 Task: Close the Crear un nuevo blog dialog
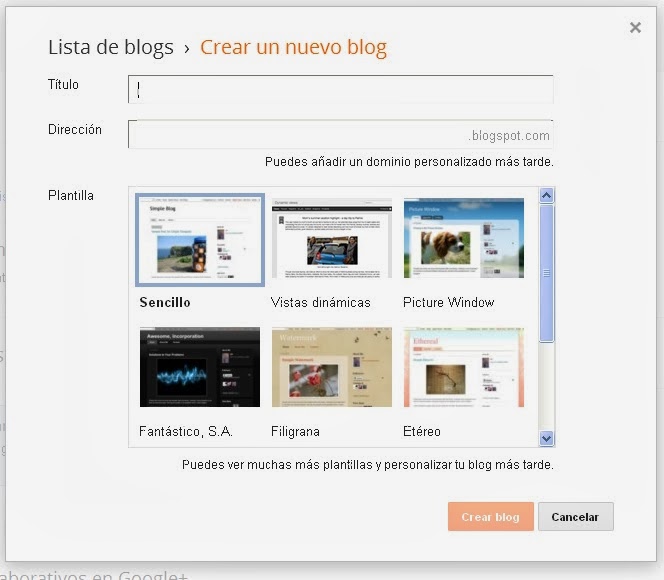coord(635,28)
